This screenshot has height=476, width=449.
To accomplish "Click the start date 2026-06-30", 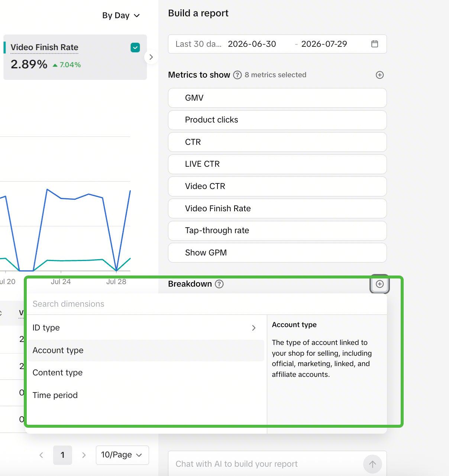I will (252, 44).
